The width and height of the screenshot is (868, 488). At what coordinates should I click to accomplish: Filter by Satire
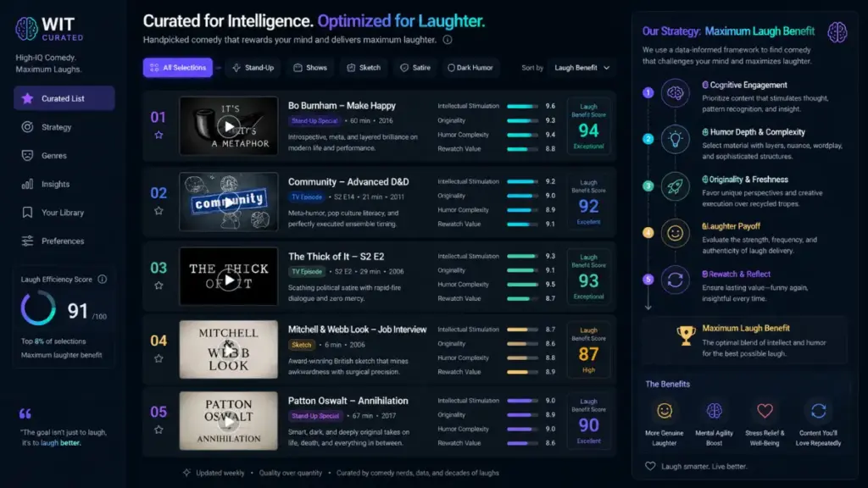click(x=415, y=68)
